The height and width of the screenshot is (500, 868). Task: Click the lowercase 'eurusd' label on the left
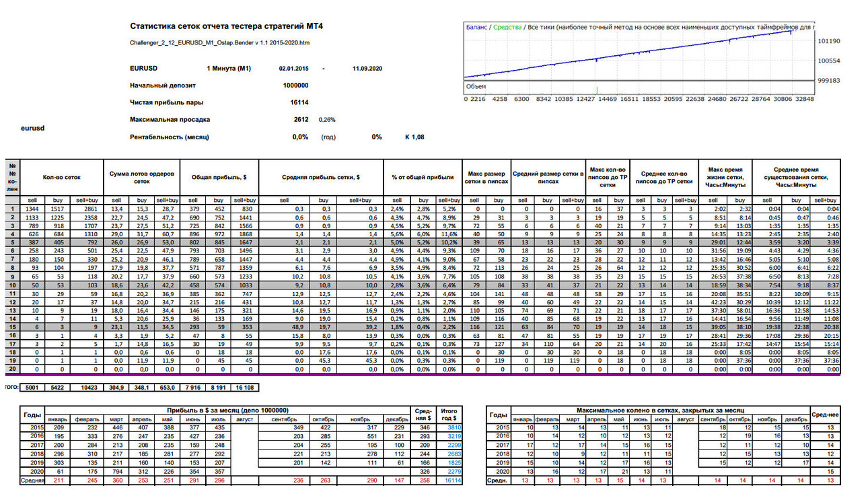pyautogui.click(x=32, y=127)
